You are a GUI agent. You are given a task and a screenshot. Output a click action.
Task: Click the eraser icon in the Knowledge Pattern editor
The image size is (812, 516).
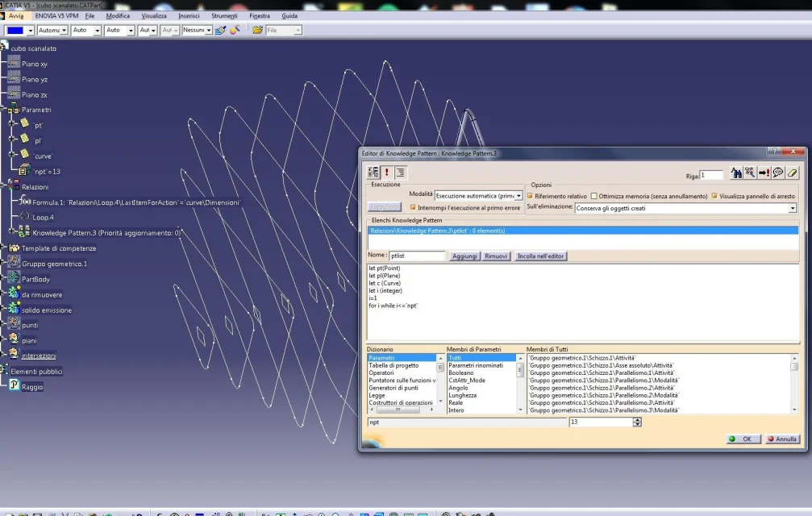click(x=792, y=173)
